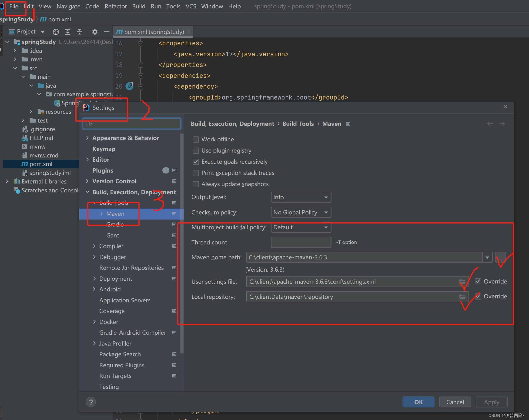Click the help question mark icon
Viewport: 529px width, 420px height.
coord(91,402)
